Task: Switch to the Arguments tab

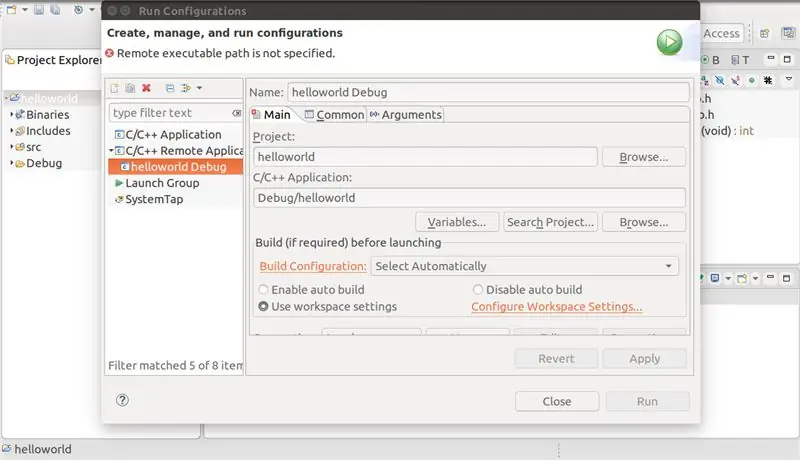Action: pos(406,115)
